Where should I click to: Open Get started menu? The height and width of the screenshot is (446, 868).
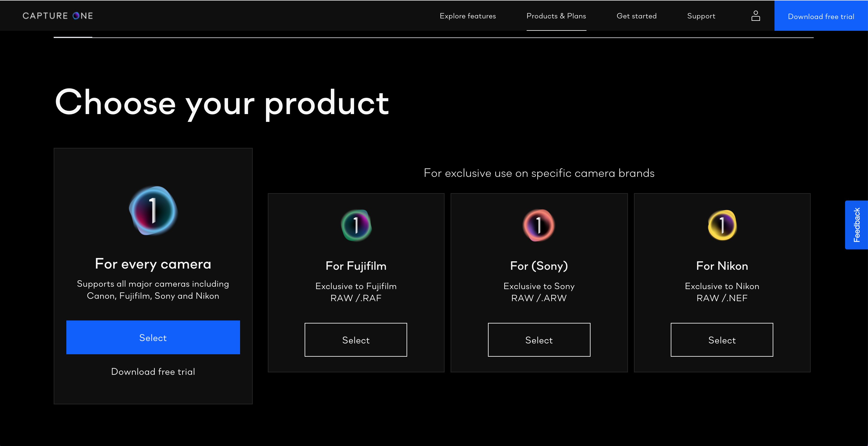636,16
